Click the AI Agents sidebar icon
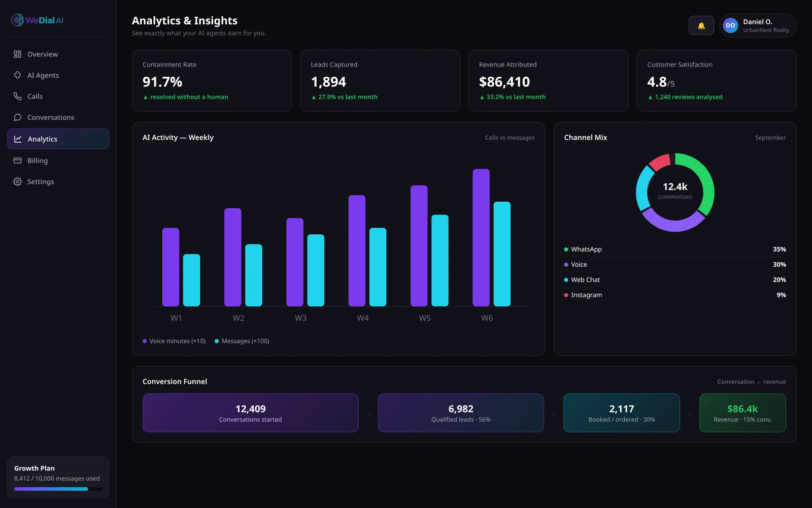 [x=17, y=75]
